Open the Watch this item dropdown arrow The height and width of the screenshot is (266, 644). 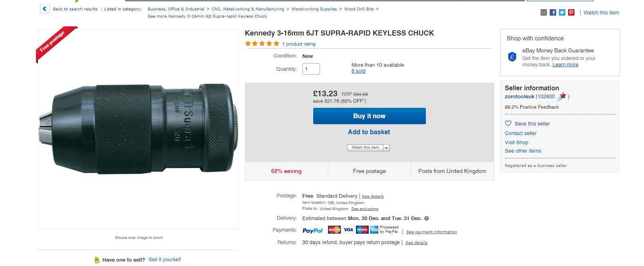386,148
